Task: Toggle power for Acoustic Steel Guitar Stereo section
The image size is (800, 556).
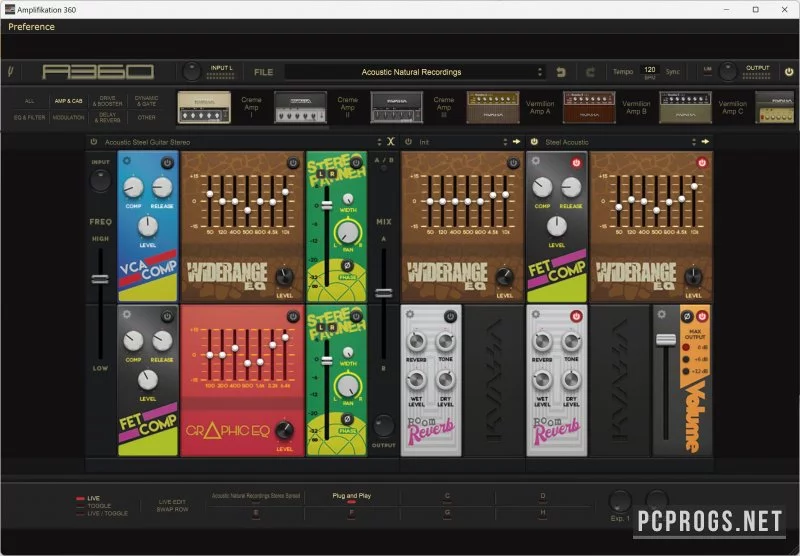Action: point(93,142)
